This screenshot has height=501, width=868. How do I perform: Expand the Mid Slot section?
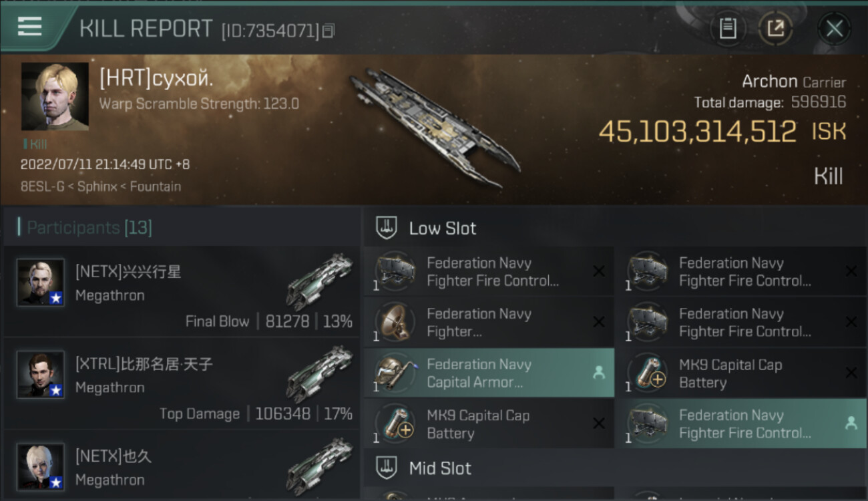439,468
